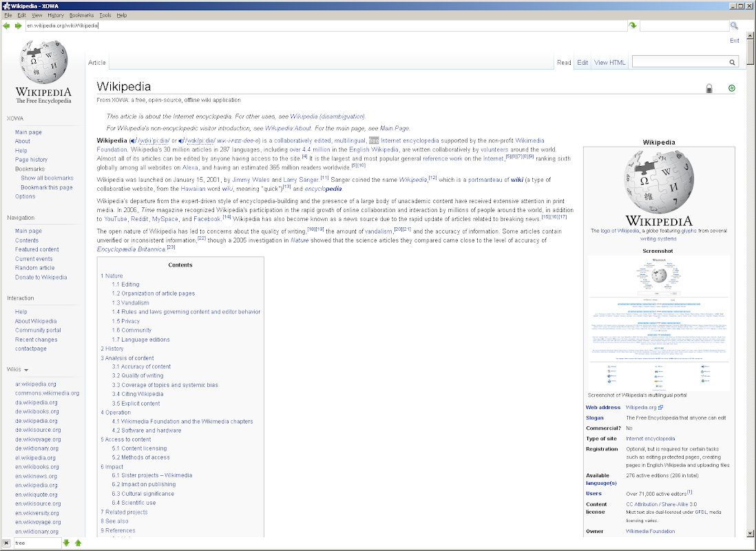Click the vertical scrollbar down arrow
The height and width of the screenshot is (551, 756).
click(x=750, y=533)
